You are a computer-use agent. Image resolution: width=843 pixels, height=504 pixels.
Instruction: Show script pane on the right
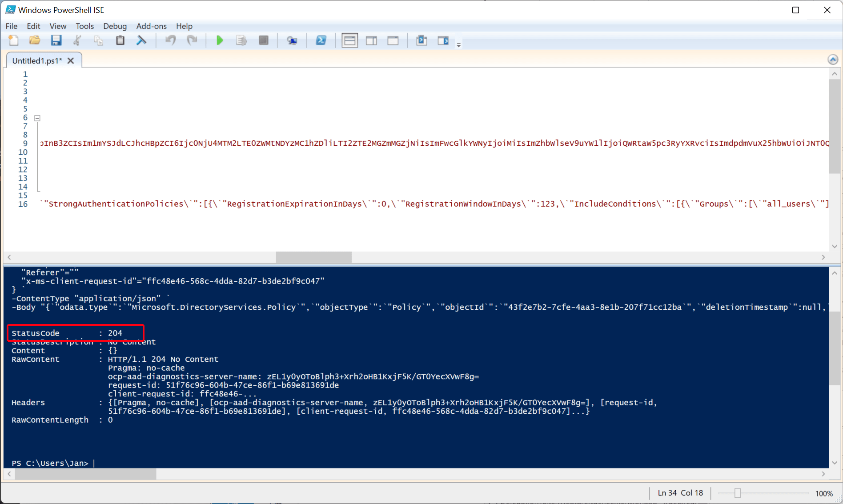(x=372, y=40)
